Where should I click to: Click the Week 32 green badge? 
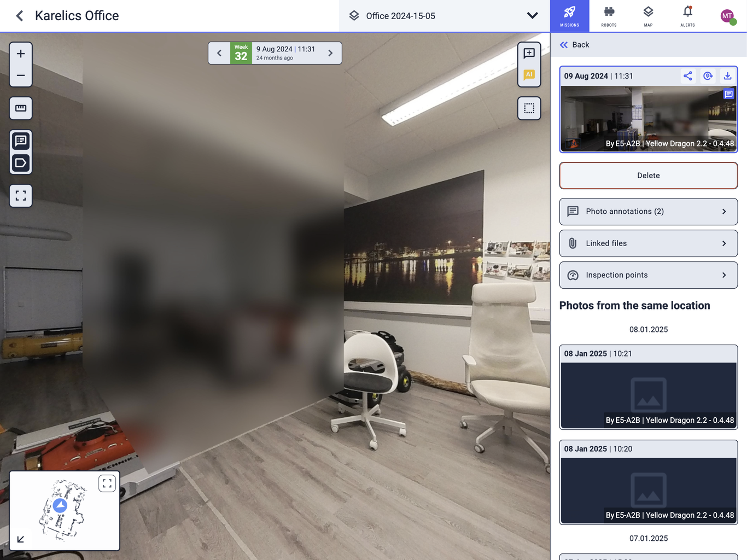[x=241, y=53]
